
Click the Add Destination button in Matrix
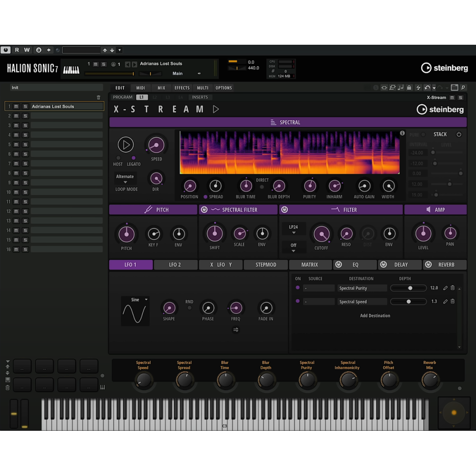[x=375, y=316]
